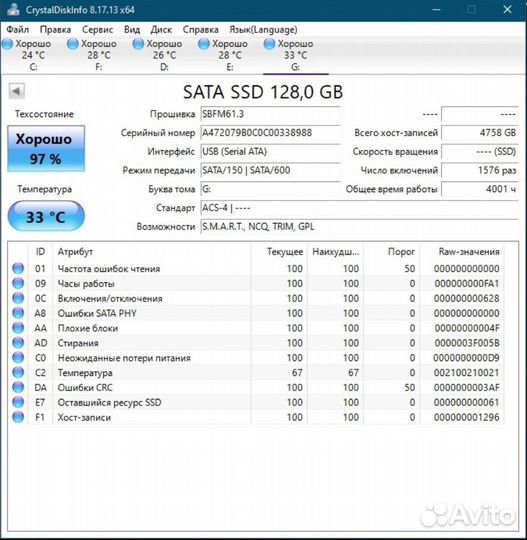The image size is (527, 540).
Task: Click the previous disk arrow button
Action: (17, 91)
